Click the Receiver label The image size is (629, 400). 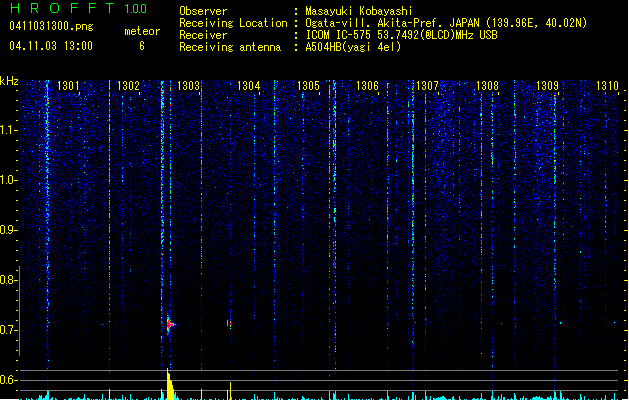[x=203, y=35]
